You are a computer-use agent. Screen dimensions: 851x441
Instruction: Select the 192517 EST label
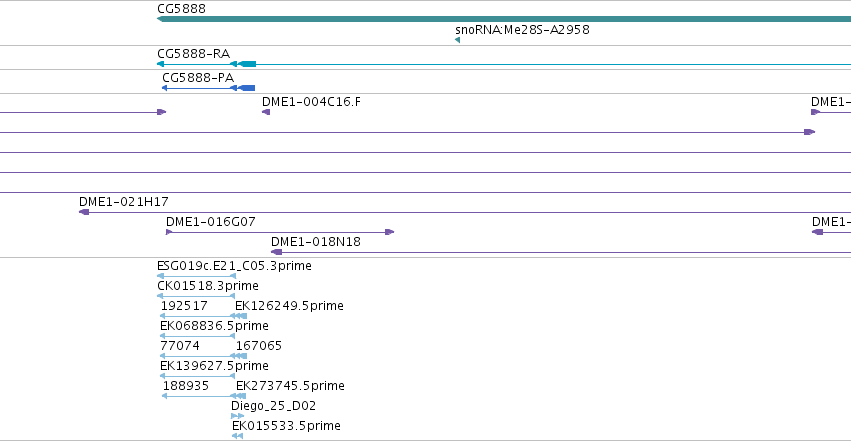[x=184, y=306]
